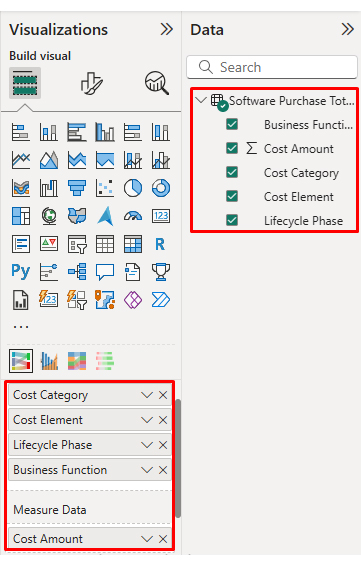Screen dimensions: 361x577
Task: Select the Stacked bar chart visual
Action: (x=21, y=132)
